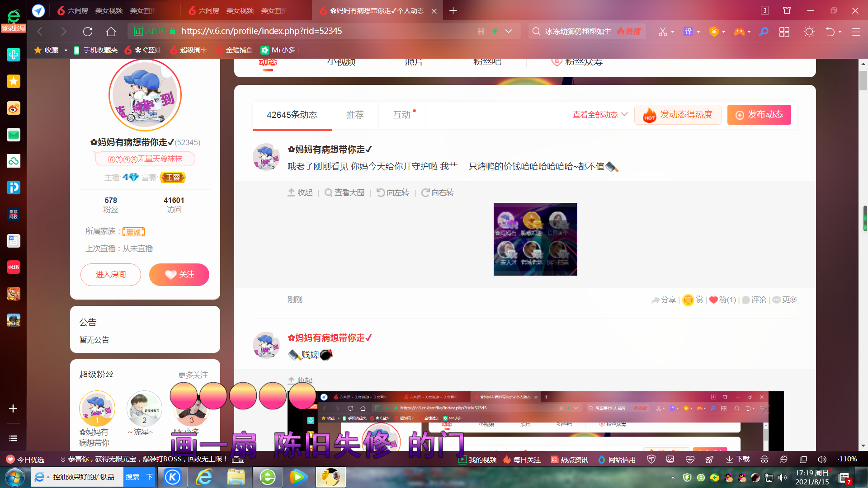Open dropdown next to scissors tool

coord(673,32)
